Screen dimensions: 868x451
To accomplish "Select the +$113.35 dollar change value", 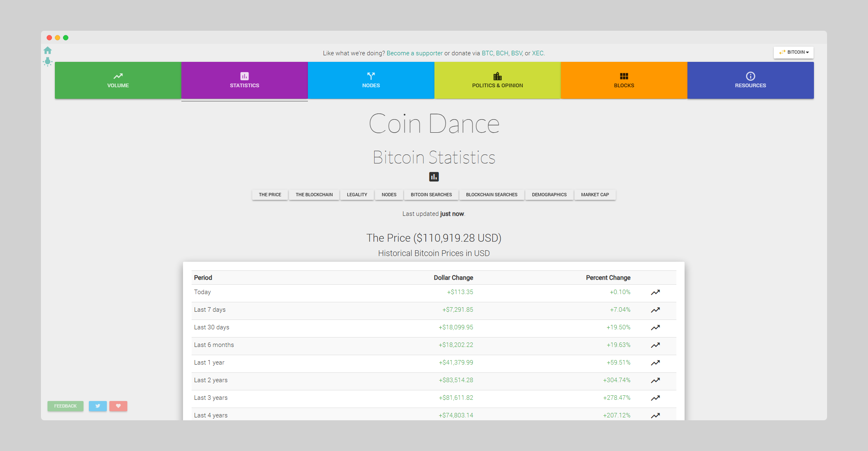I will tap(460, 292).
